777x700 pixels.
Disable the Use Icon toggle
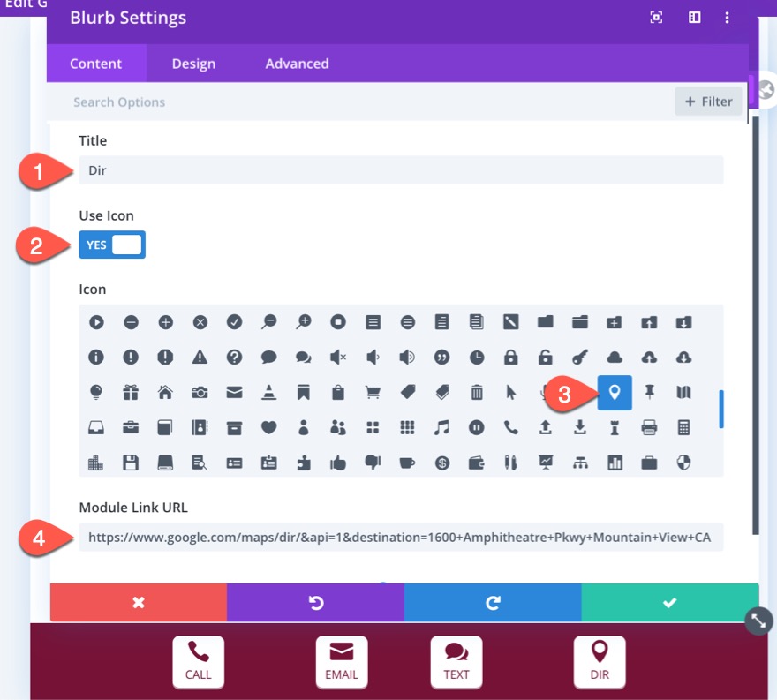tap(112, 245)
